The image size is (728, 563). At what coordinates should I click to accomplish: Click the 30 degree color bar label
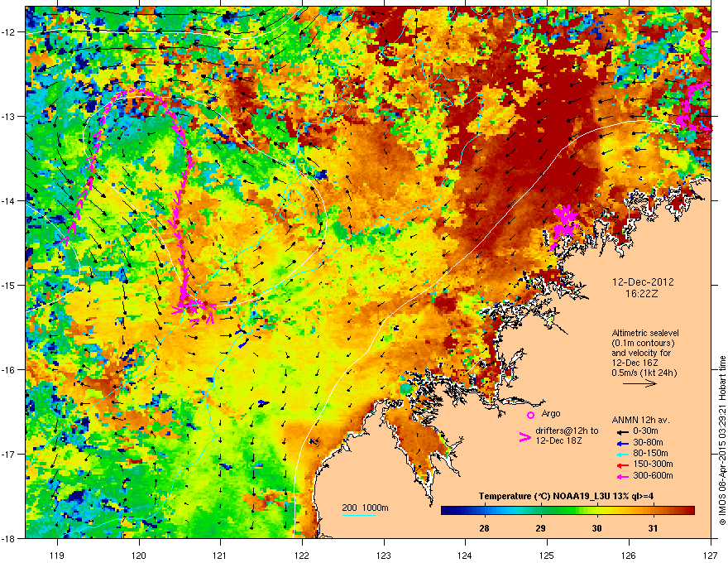pos(597,528)
